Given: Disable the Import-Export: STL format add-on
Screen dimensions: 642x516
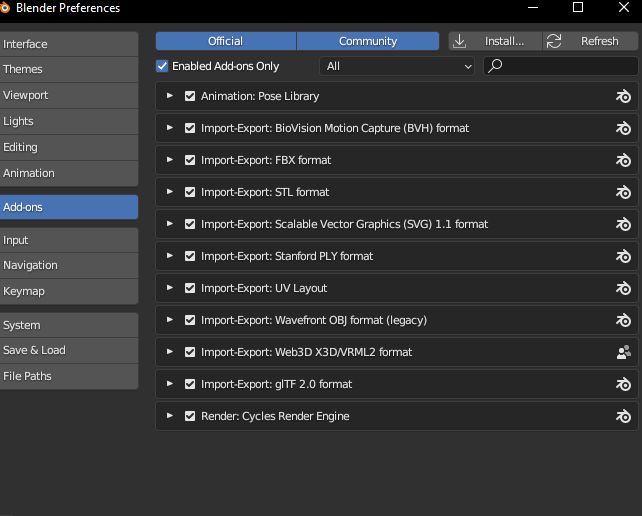Looking at the screenshot, I should tap(190, 192).
